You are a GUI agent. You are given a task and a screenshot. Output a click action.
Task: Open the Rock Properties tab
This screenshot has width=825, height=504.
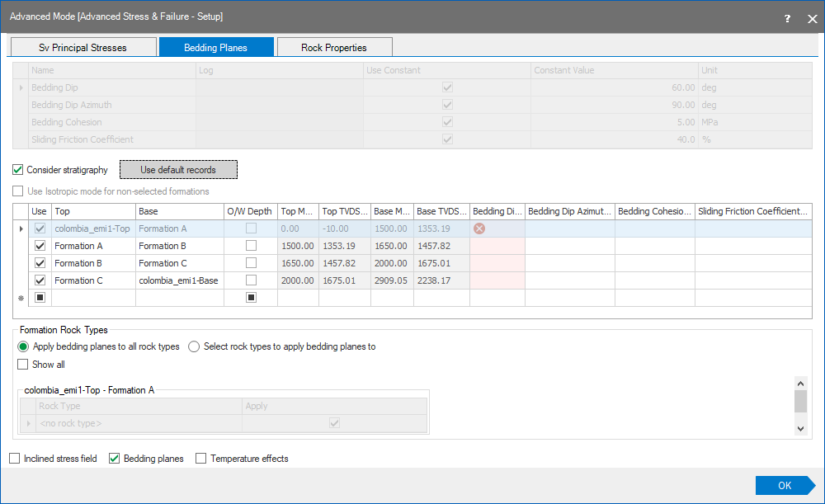pos(333,48)
